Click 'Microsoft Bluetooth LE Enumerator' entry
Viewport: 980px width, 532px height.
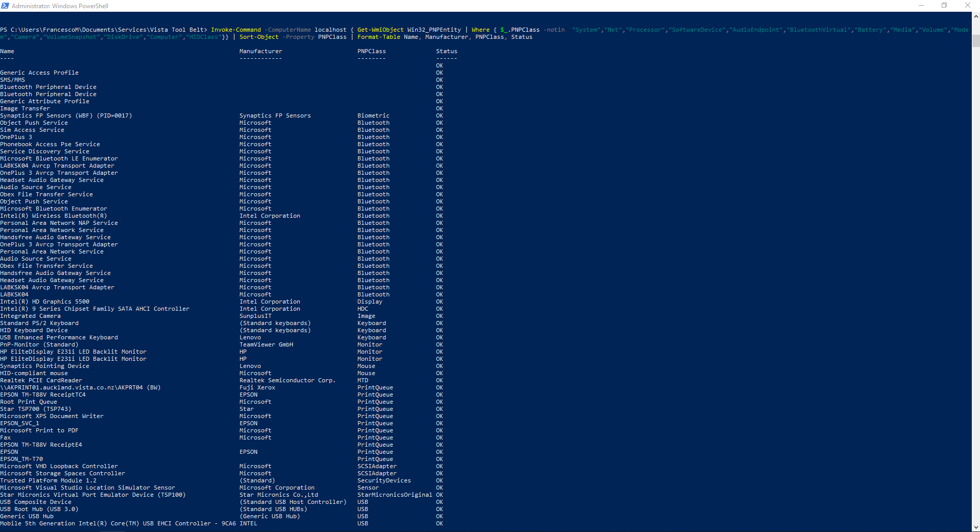(x=59, y=158)
